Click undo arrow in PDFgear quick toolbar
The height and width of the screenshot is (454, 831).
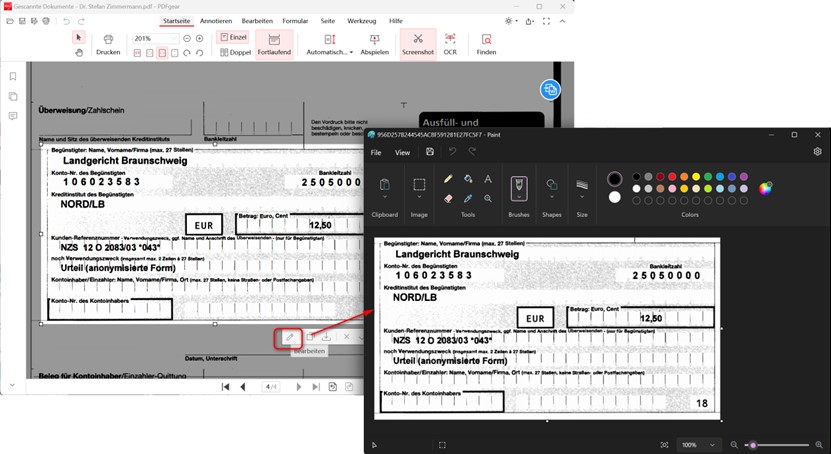[66, 21]
